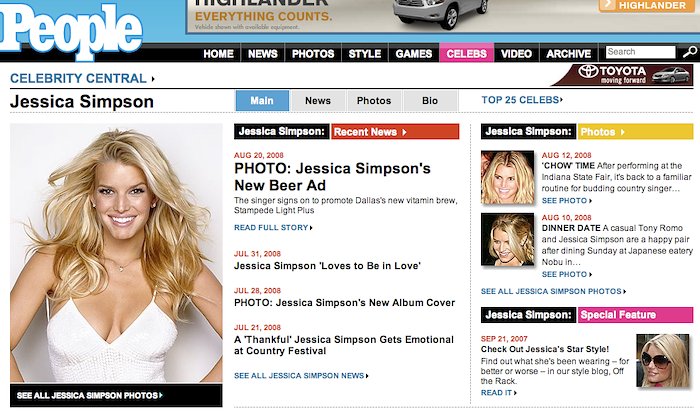Open Check Out Jessica's Star Style! headline
The image size is (700, 416).
pyautogui.click(x=545, y=349)
